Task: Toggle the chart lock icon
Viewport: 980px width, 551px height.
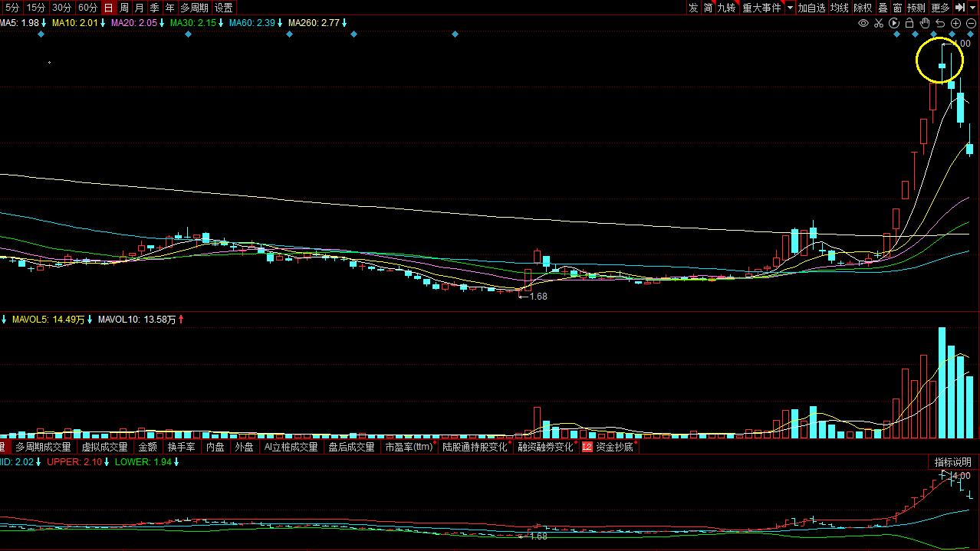Action: (909, 23)
